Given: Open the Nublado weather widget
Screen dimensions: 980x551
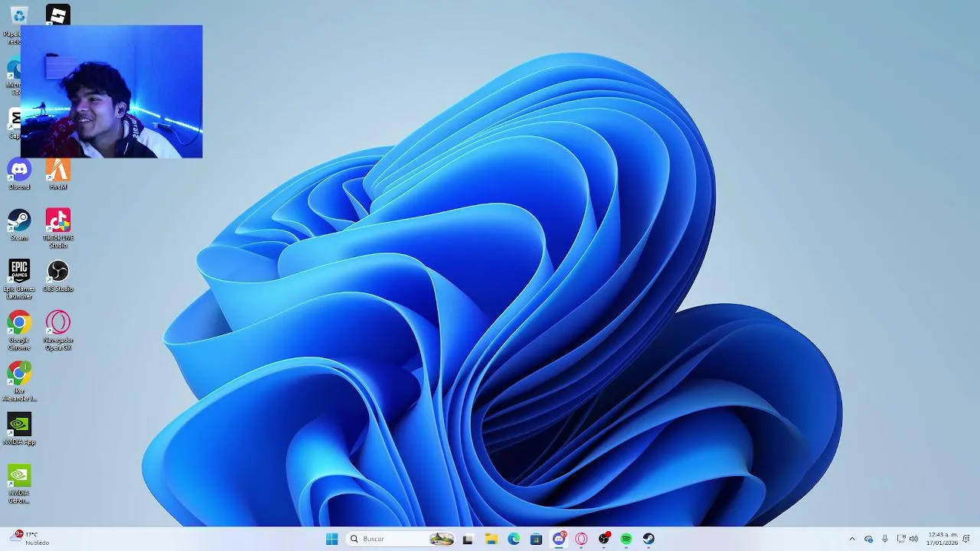Looking at the screenshot, I should tap(29, 539).
